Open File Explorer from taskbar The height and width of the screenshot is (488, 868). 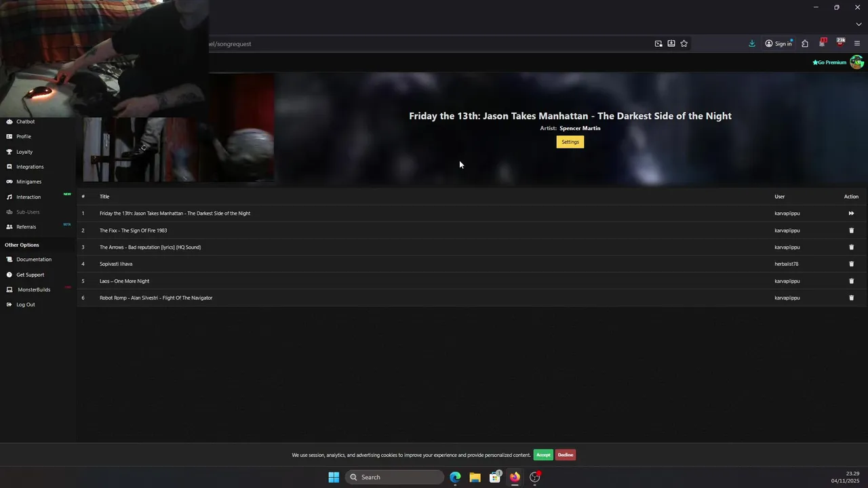pos(475,477)
